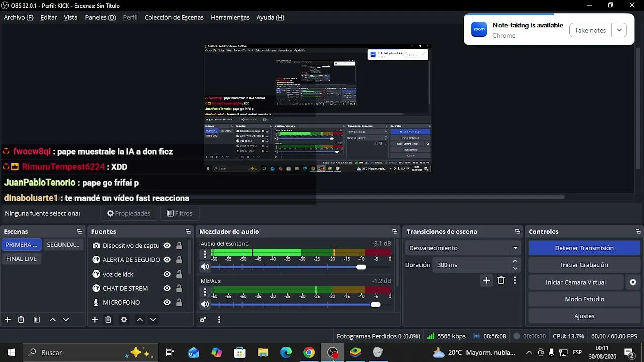Open the Herramientas menu
The image size is (644, 362).
click(x=230, y=17)
